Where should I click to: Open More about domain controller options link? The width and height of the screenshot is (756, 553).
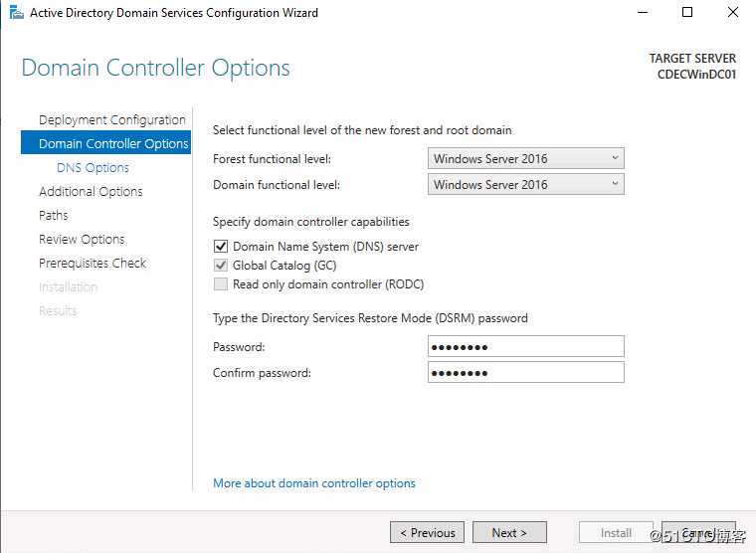coord(314,483)
